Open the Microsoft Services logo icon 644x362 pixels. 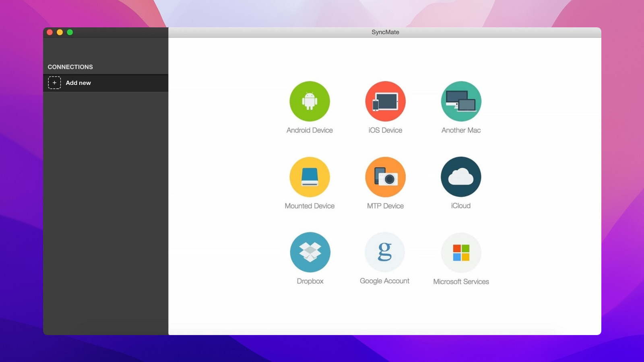(461, 253)
